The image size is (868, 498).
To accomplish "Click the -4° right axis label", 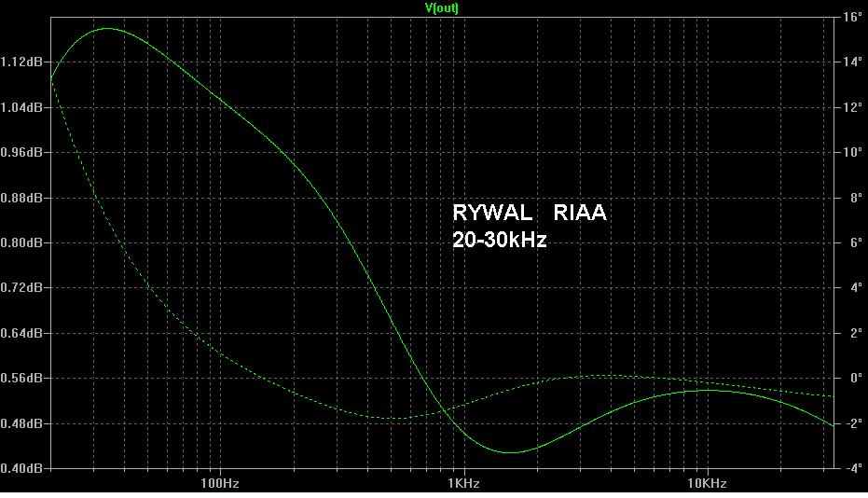I will (x=852, y=468).
